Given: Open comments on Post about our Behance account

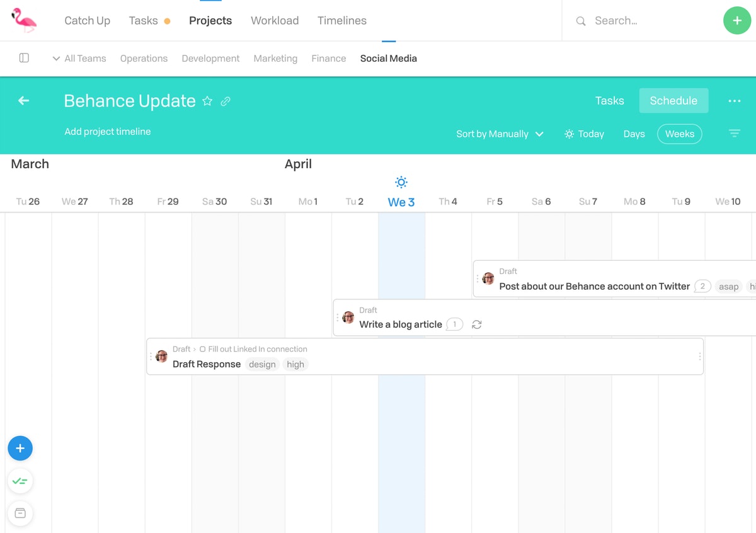Looking at the screenshot, I should tap(702, 286).
